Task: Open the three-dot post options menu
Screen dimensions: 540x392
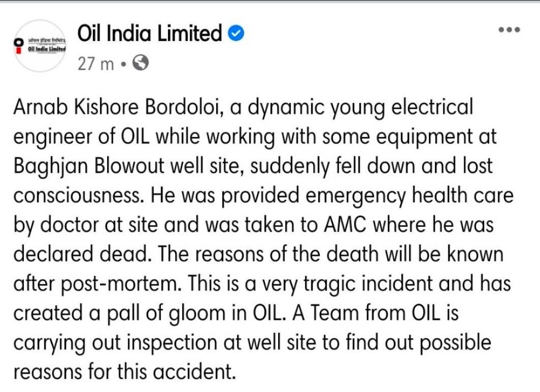Action: point(510,30)
